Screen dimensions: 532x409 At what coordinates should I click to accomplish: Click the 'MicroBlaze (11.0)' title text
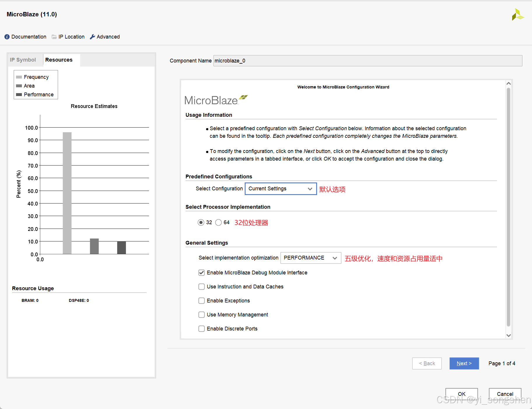32,14
